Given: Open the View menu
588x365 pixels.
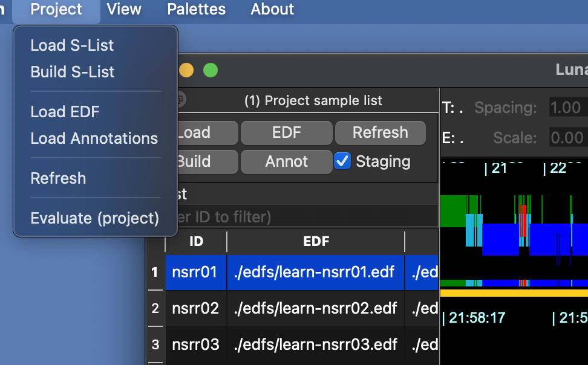Looking at the screenshot, I should [x=124, y=9].
